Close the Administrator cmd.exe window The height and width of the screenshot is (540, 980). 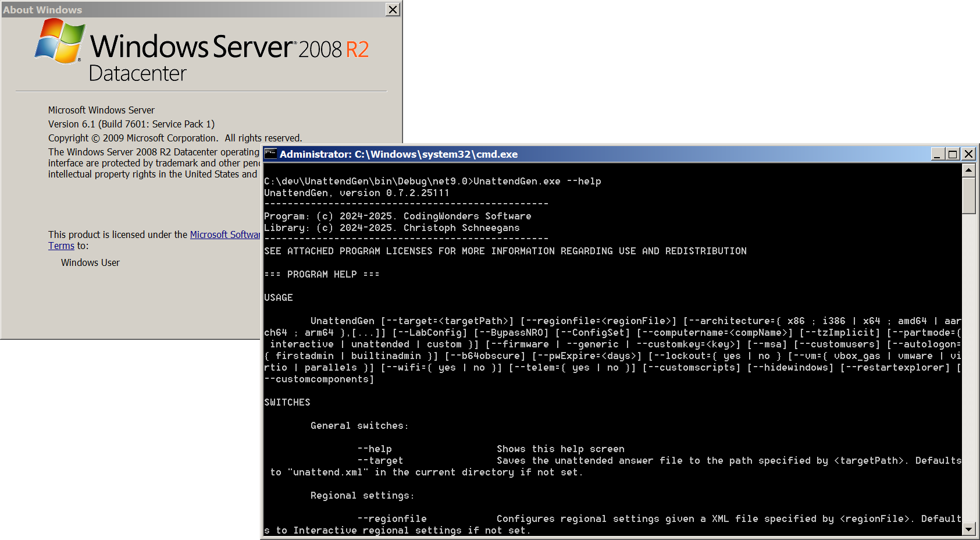click(968, 154)
